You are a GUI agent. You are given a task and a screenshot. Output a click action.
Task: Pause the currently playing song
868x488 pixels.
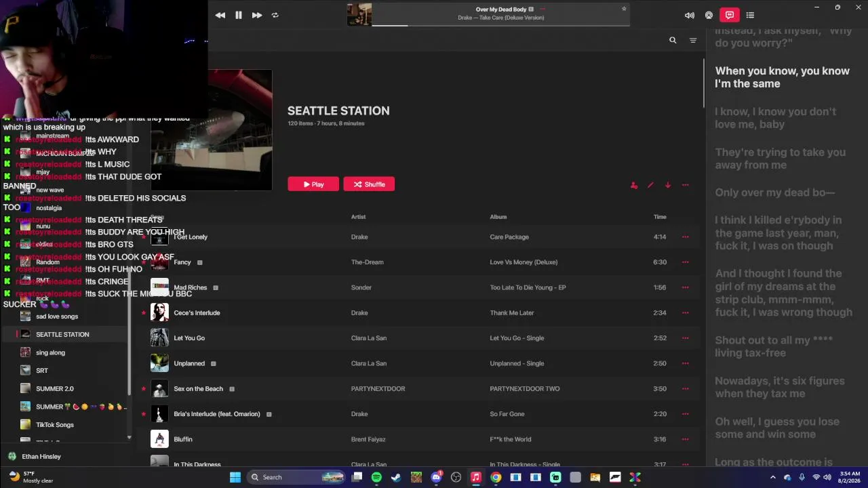239,15
